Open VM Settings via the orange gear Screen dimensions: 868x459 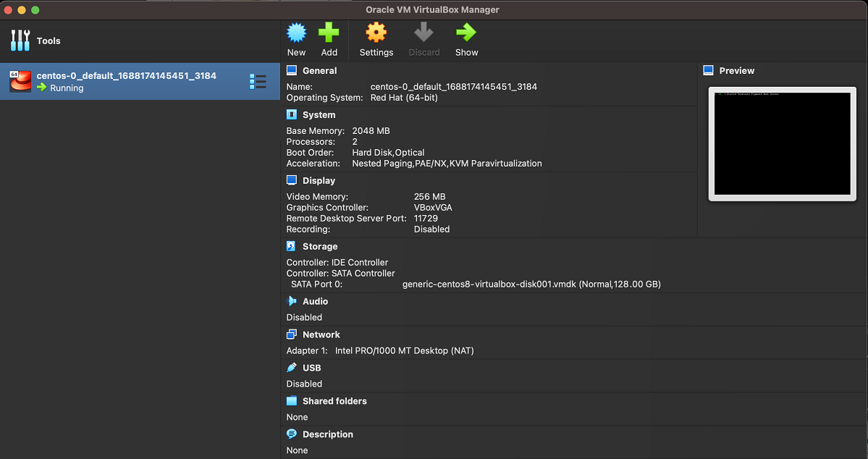point(376,33)
